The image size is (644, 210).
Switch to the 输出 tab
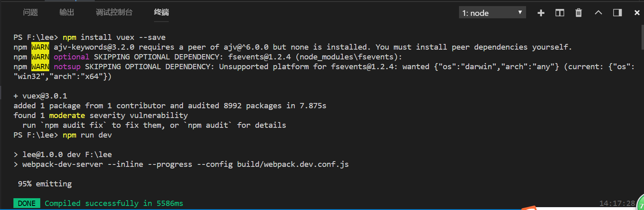tap(67, 12)
